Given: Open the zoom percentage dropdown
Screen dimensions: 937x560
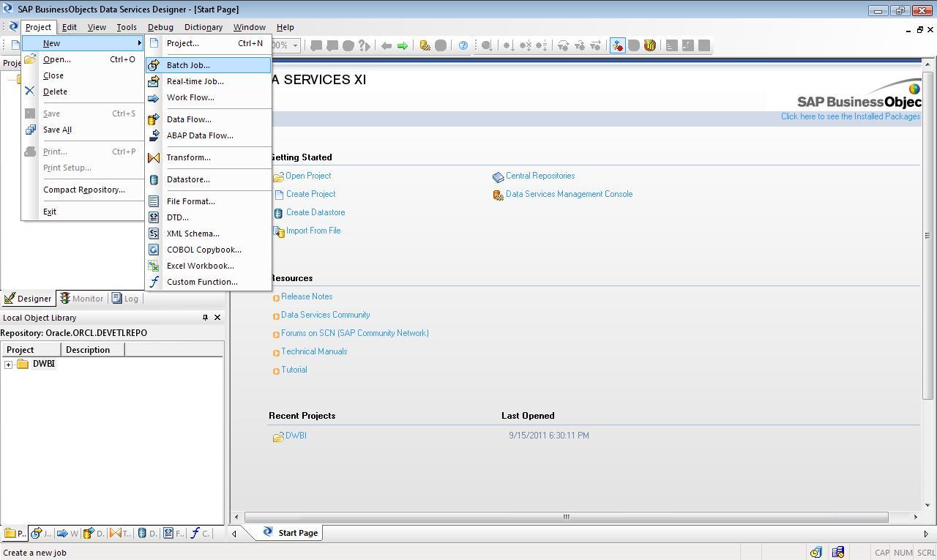Looking at the screenshot, I should click(x=295, y=45).
